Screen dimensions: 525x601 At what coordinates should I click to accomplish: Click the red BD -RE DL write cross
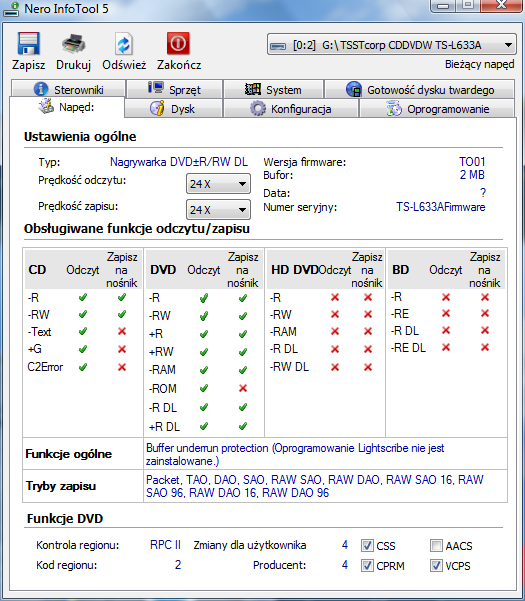point(485,347)
